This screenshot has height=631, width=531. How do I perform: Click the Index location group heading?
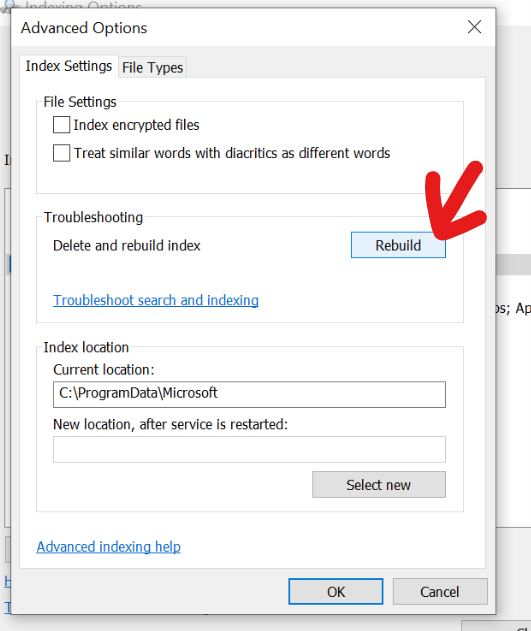(86, 347)
